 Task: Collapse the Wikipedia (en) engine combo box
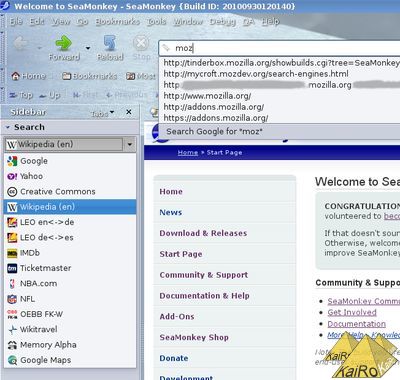point(130,145)
